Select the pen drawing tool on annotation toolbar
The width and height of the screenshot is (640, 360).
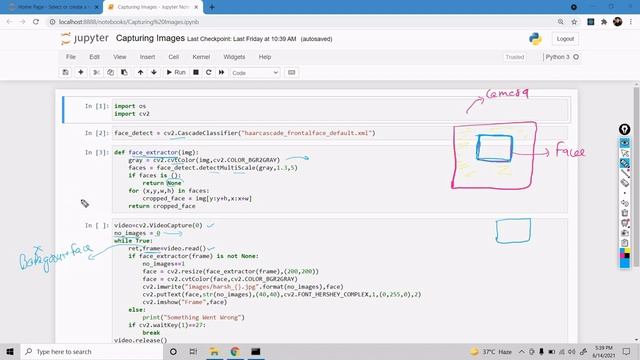click(624, 163)
